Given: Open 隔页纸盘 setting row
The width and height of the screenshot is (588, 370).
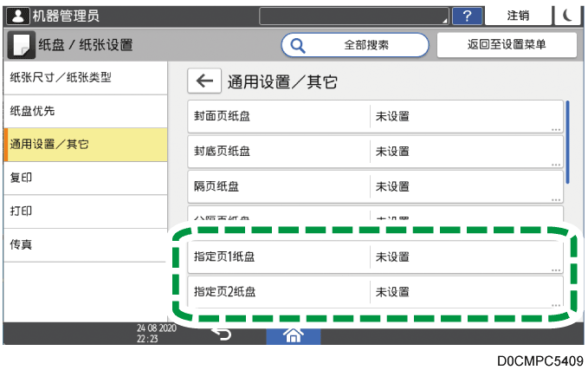Looking at the screenshot, I should tap(375, 186).
